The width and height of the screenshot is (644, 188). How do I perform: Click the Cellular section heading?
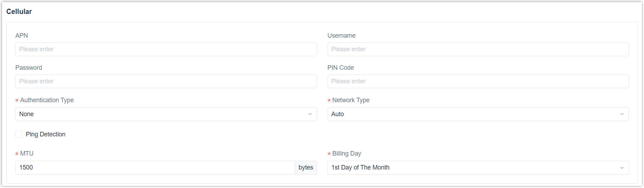19,12
